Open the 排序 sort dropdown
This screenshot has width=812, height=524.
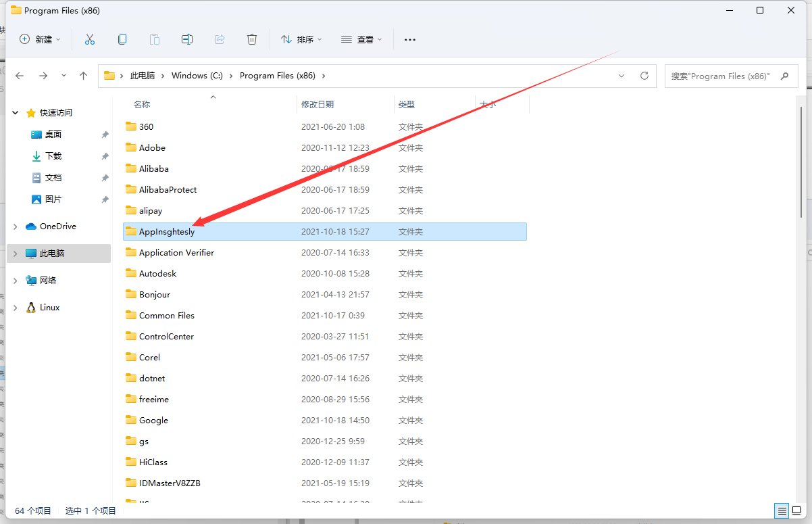point(301,39)
